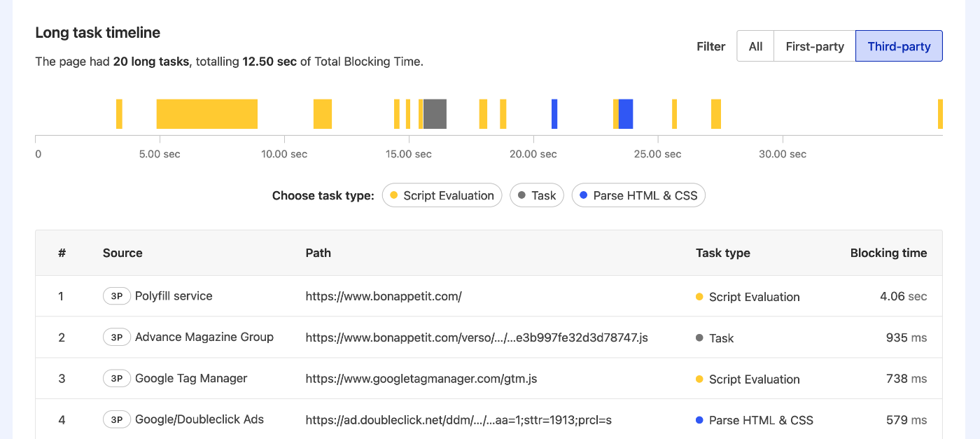Image resolution: width=980 pixels, height=439 pixels.
Task: Switch to the First-party filter tab
Action: 814,46
